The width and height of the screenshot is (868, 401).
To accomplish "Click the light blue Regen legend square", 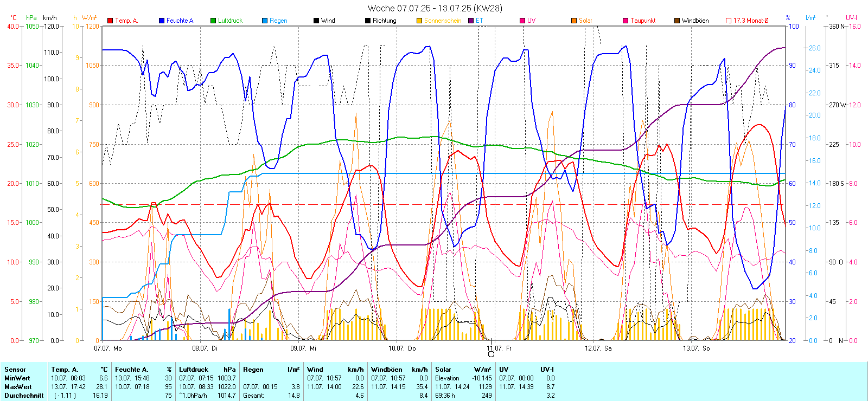I will [x=265, y=21].
